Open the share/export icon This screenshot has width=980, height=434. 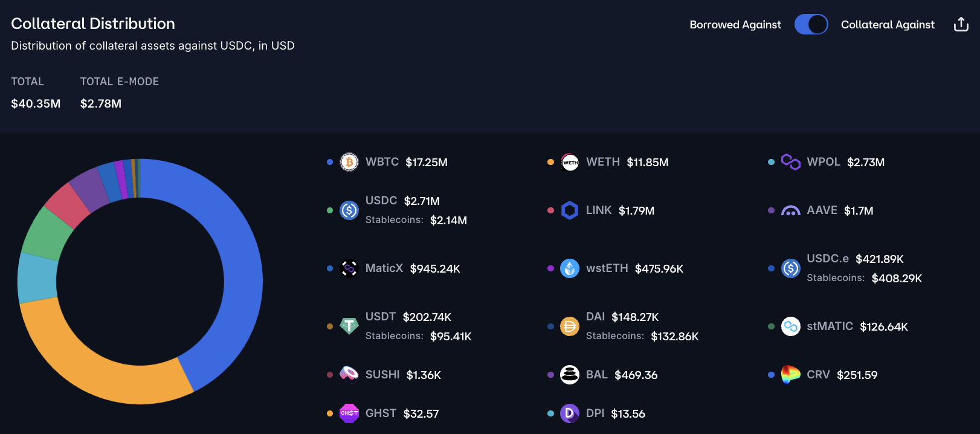pyautogui.click(x=961, y=24)
